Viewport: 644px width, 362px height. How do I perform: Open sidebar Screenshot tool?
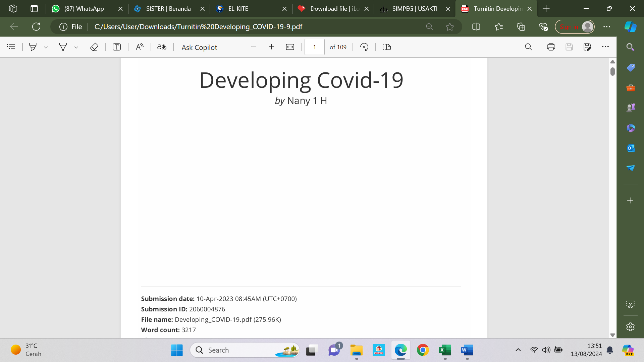[630, 304]
